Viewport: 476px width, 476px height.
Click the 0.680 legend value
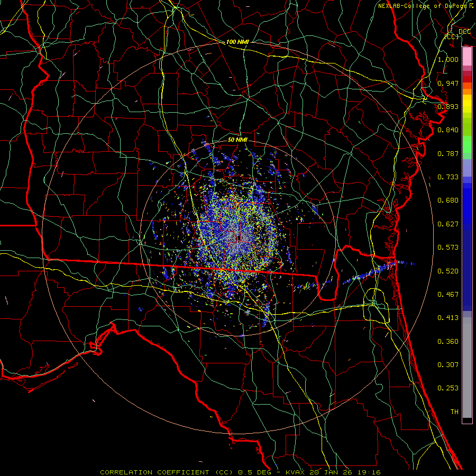click(x=448, y=200)
